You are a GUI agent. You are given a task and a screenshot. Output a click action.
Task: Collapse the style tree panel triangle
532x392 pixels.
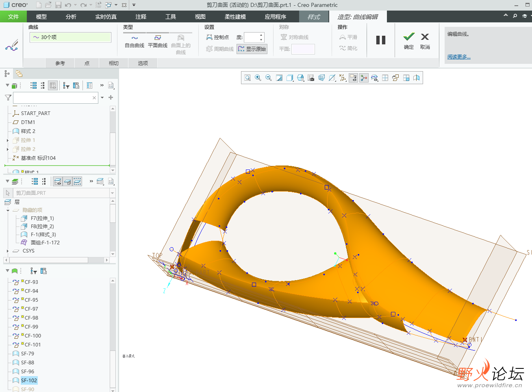7,271
